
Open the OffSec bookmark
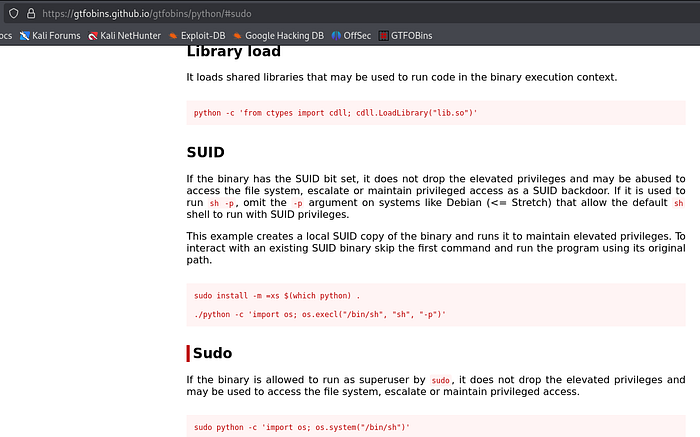[x=351, y=36]
